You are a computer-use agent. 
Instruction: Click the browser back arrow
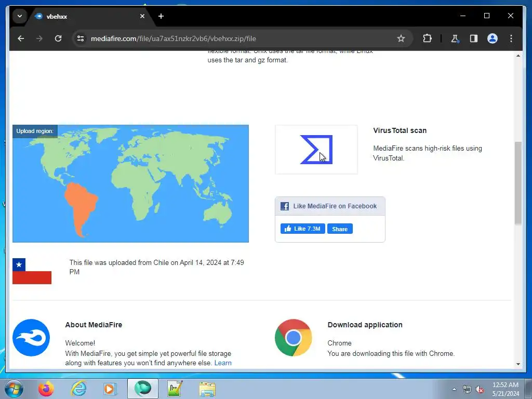21,38
